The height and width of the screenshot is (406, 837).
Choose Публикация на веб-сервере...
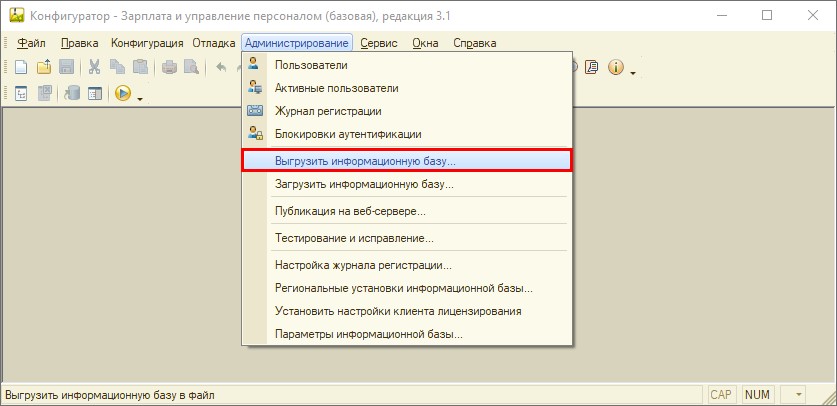407,211
